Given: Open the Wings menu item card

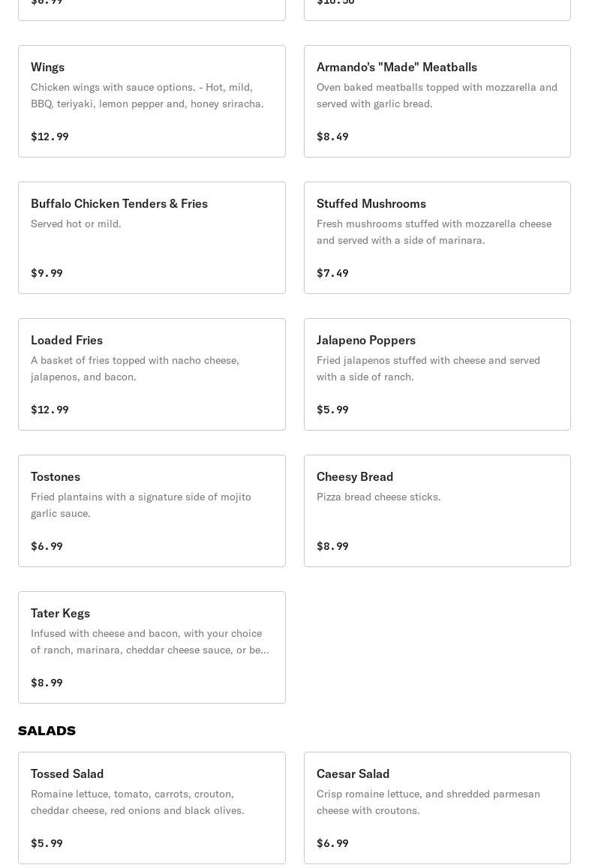Looking at the screenshot, I should coord(152,101).
